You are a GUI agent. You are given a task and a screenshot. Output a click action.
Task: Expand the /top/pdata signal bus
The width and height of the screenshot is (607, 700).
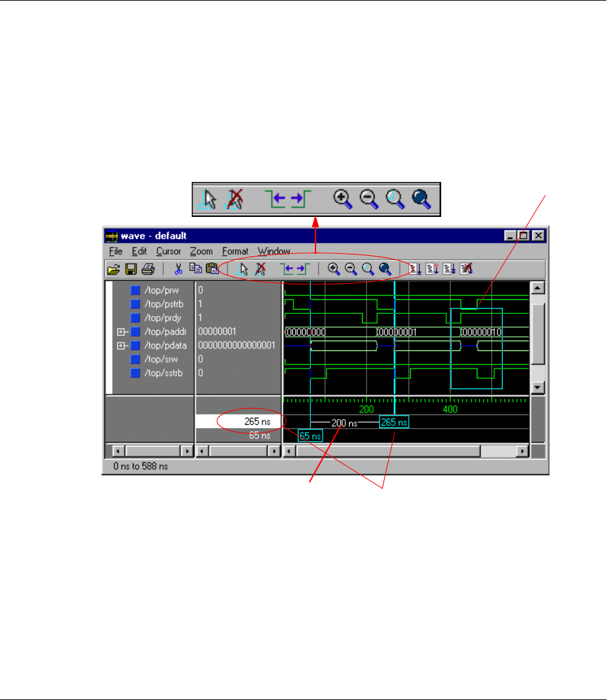tap(120, 346)
